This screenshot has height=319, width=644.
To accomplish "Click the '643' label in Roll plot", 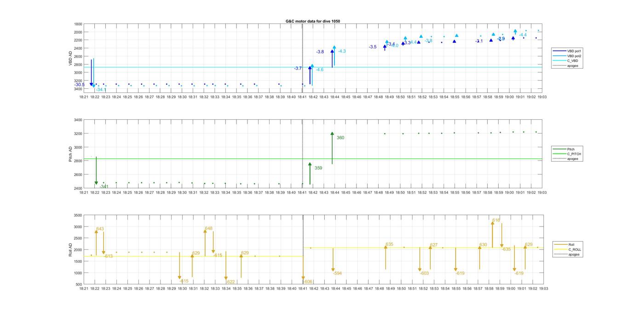I will pyautogui.click(x=100, y=229).
